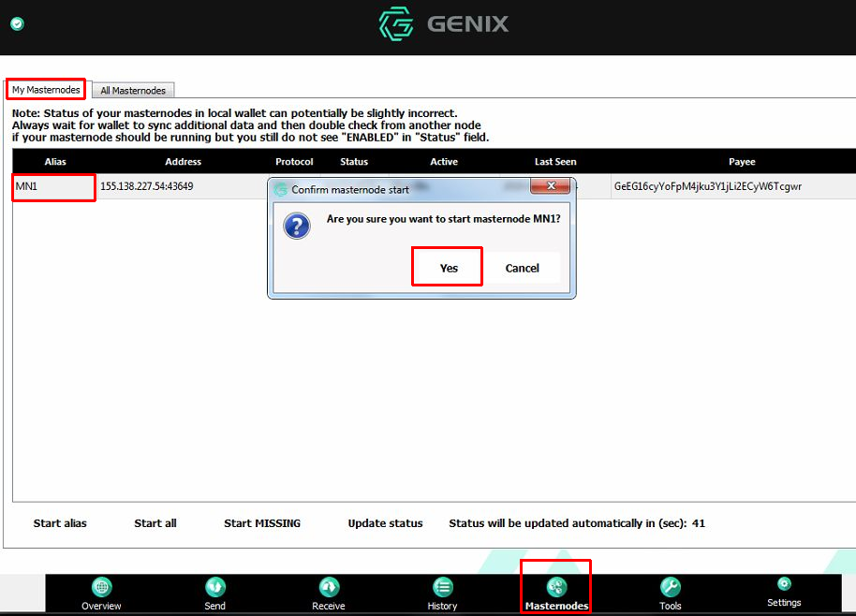This screenshot has width=856, height=616.
Task: Click the Confirm masternode start title text
Action: [350, 190]
